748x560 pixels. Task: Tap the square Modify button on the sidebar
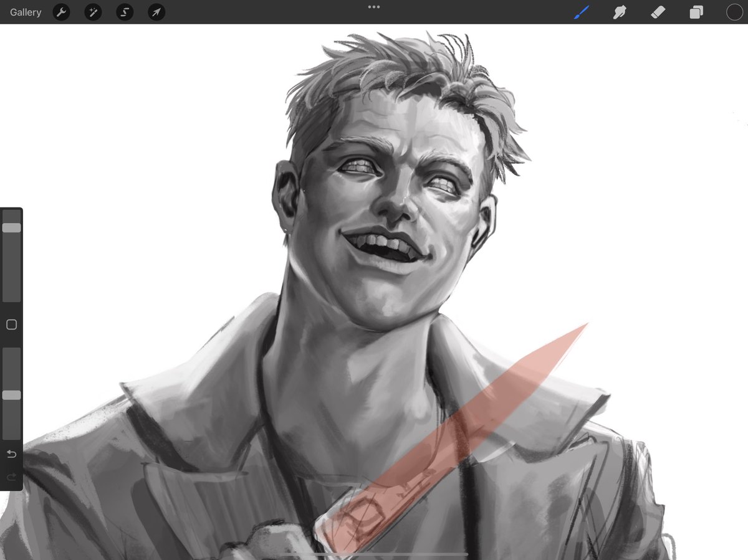[x=11, y=325]
